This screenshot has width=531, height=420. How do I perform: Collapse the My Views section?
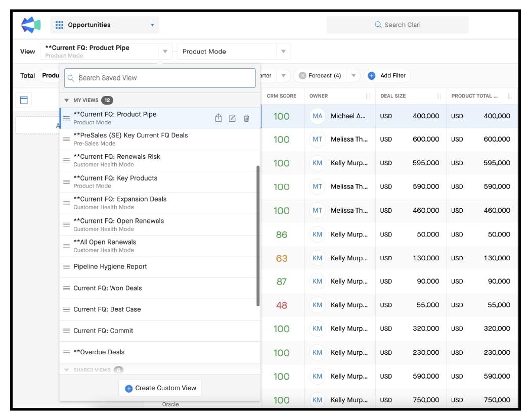pos(67,100)
